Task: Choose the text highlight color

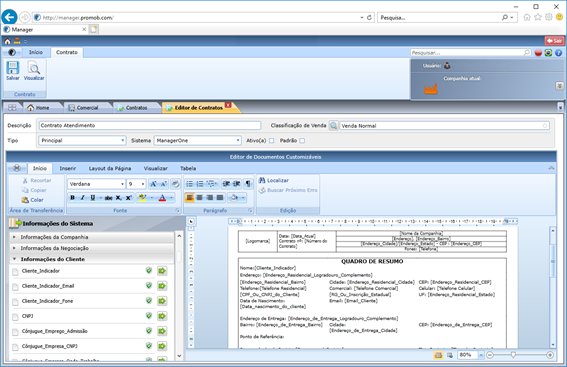Action: point(142,198)
